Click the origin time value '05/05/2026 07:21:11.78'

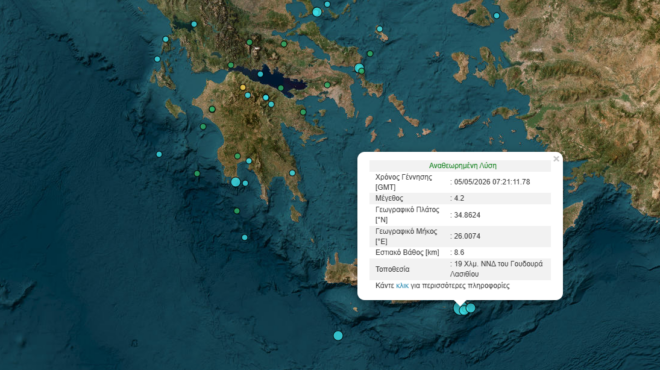[x=492, y=182]
